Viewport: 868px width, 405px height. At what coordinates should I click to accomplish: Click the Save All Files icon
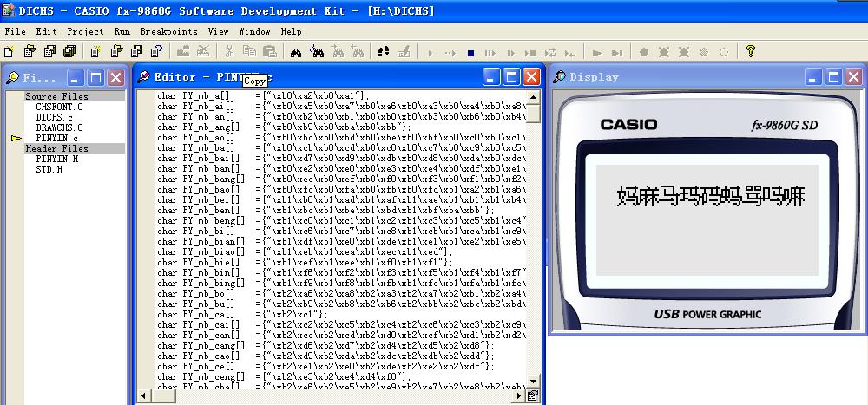coord(69,52)
